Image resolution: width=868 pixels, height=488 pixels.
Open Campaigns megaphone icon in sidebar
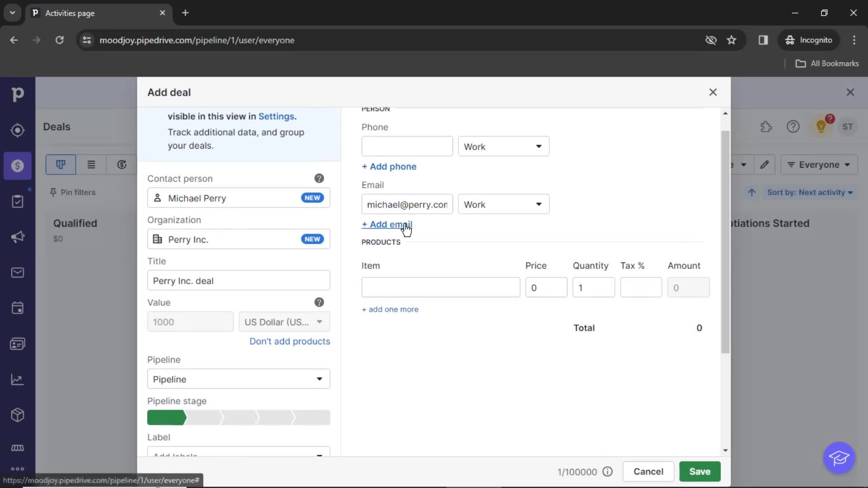[17, 237]
